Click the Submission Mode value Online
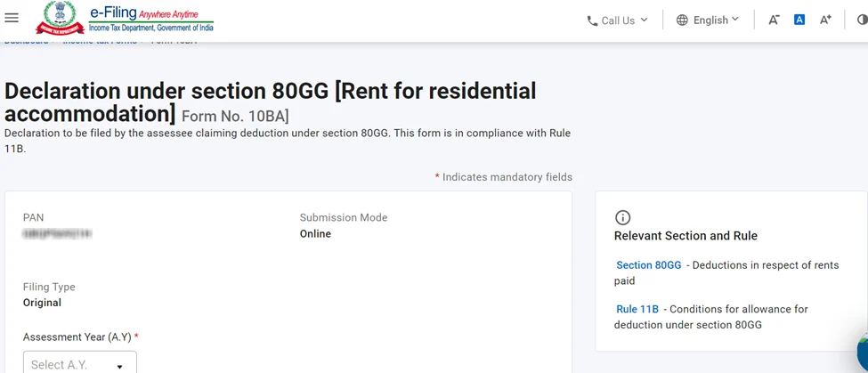 (315, 234)
